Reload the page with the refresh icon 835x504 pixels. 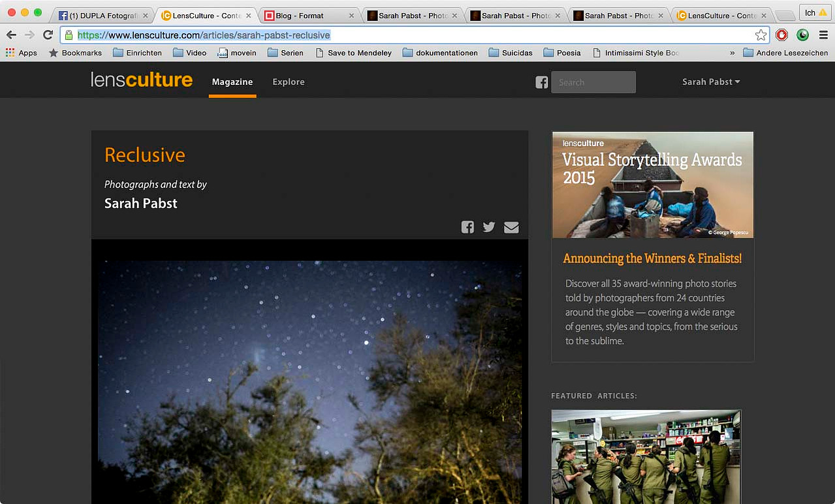[48, 35]
